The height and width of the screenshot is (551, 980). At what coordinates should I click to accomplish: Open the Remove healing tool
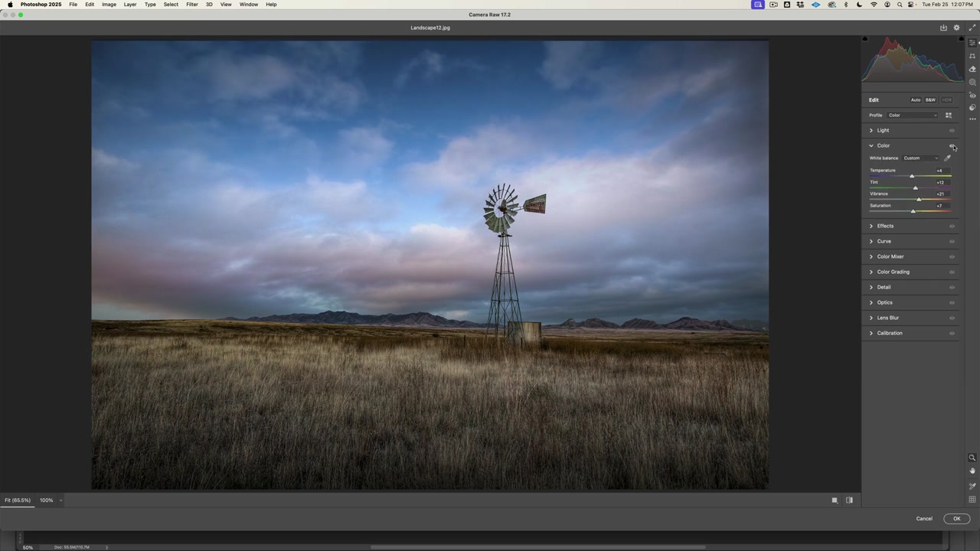pyautogui.click(x=972, y=68)
